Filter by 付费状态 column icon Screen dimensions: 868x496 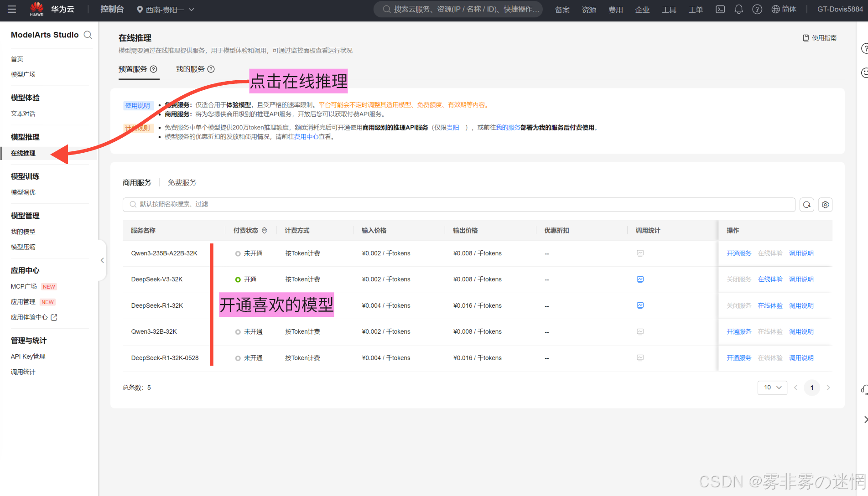(x=265, y=230)
